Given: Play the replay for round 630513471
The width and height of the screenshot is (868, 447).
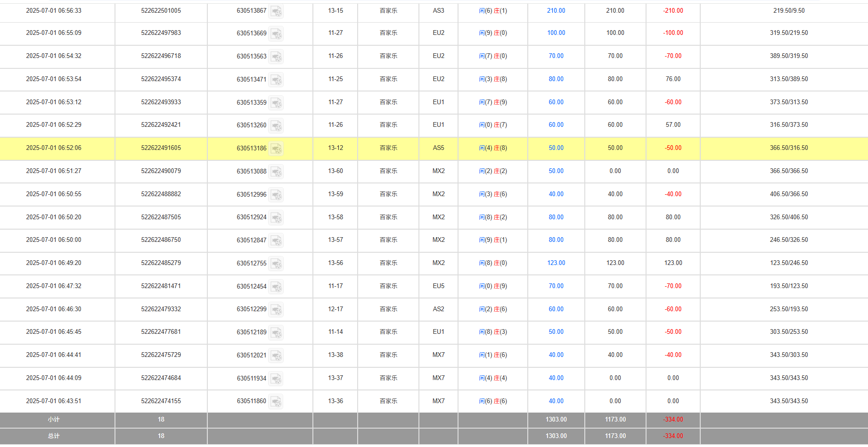Looking at the screenshot, I should (x=276, y=80).
